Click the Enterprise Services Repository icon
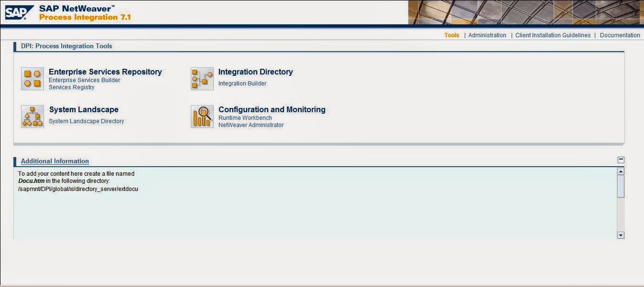The image size is (644, 287). click(33, 79)
